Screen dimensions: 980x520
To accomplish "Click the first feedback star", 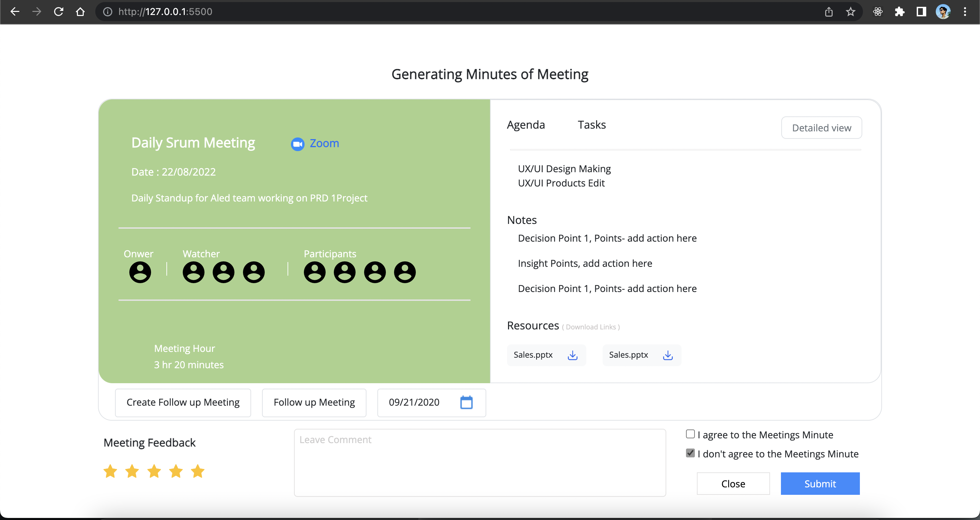I will (x=110, y=471).
